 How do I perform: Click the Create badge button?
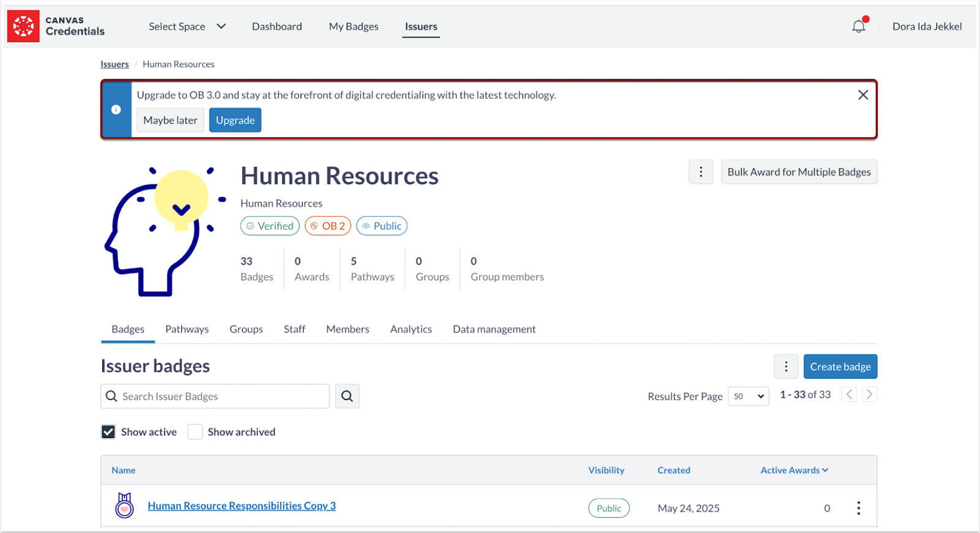(x=840, y=367)
